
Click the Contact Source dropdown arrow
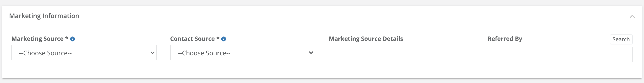pyautogui.click(x=311, y=53)
